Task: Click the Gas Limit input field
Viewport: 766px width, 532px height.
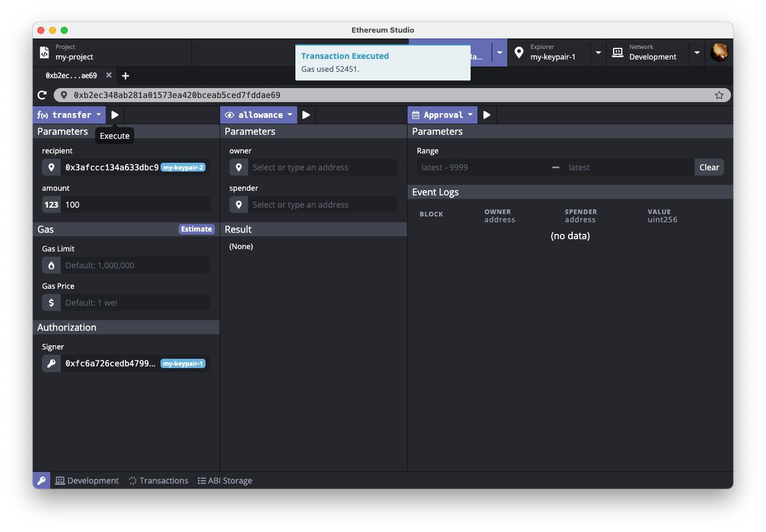Action: [135, 265]
